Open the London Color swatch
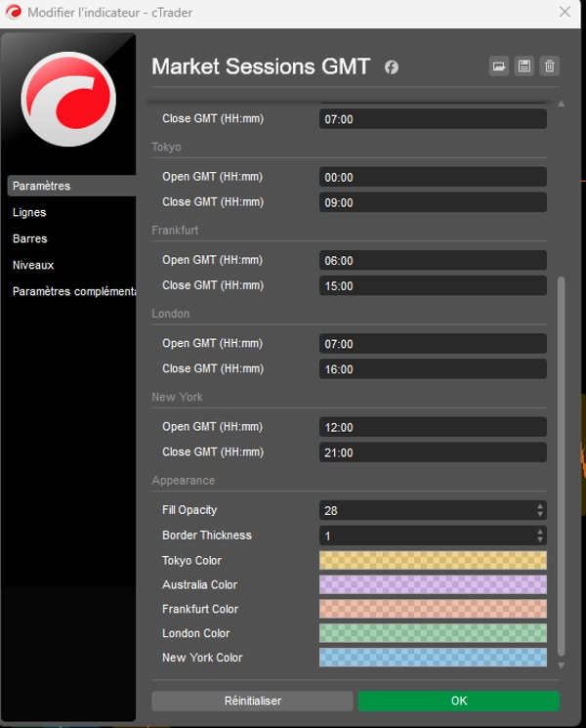The width and height of the screenshot is (586, 728). click(433, 633)
